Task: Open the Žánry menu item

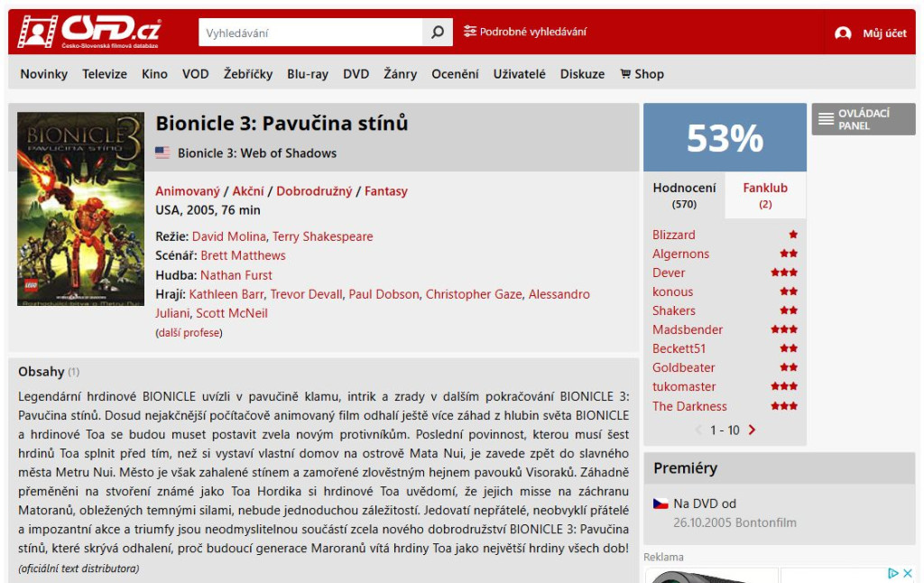Action: pyautogui.click(x=400, y=74)
